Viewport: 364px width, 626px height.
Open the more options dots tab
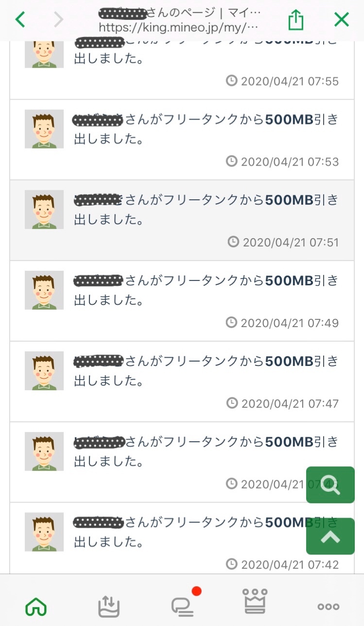point(328,607)
